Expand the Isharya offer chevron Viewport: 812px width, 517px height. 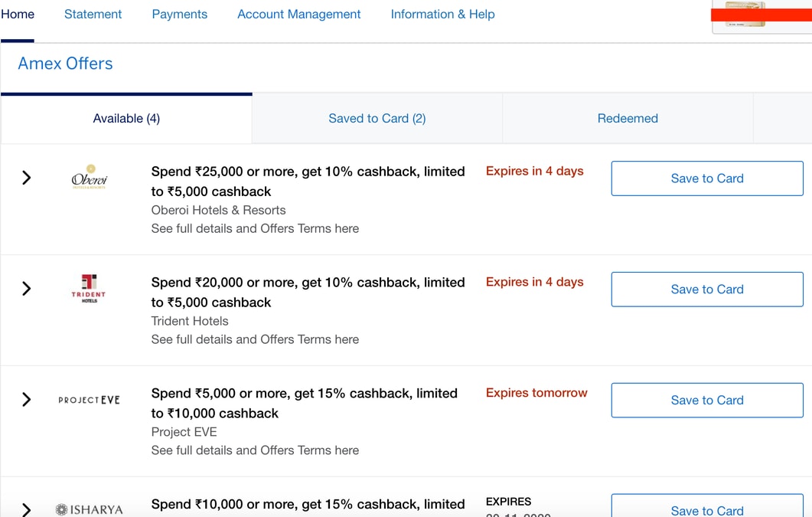27,509
